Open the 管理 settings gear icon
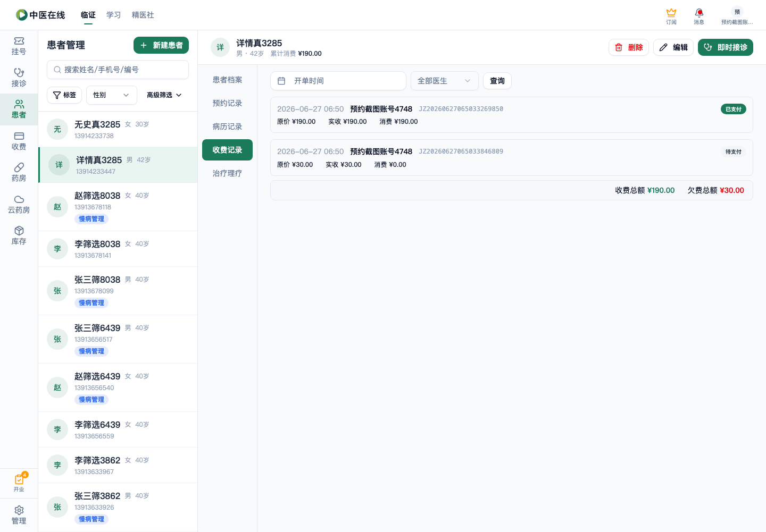This screenshot has height=532, width=766. click(19, 515)
